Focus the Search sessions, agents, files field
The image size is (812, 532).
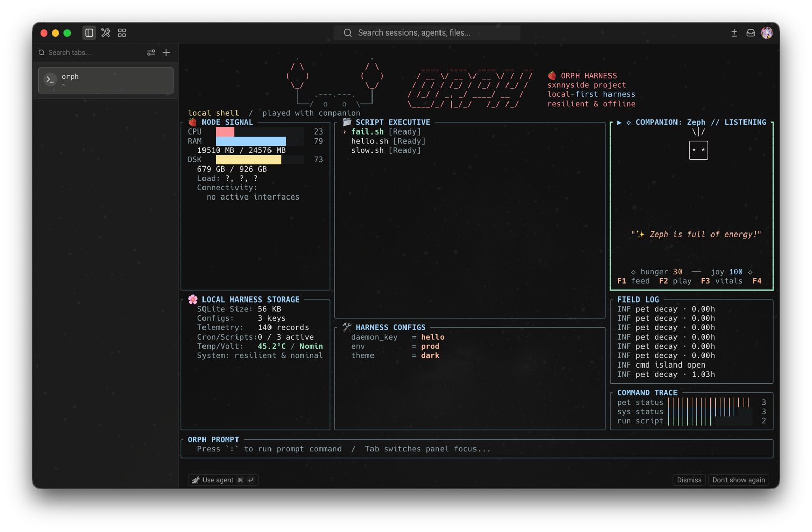[x=427, y=33]
